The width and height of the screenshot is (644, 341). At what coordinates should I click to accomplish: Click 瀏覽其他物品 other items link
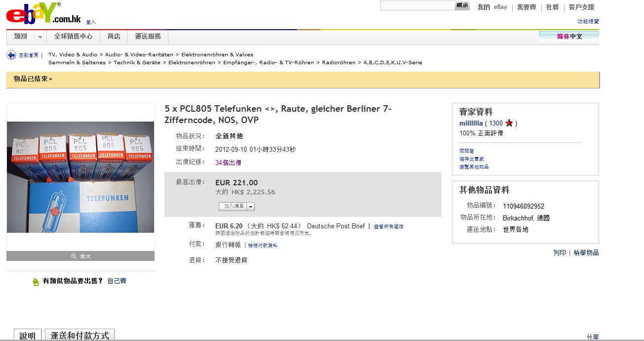tap(474, 167)
